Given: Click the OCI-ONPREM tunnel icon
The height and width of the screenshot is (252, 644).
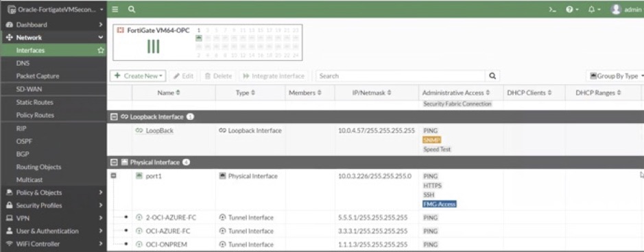Looking at the screenshot, I should point(139,244).
